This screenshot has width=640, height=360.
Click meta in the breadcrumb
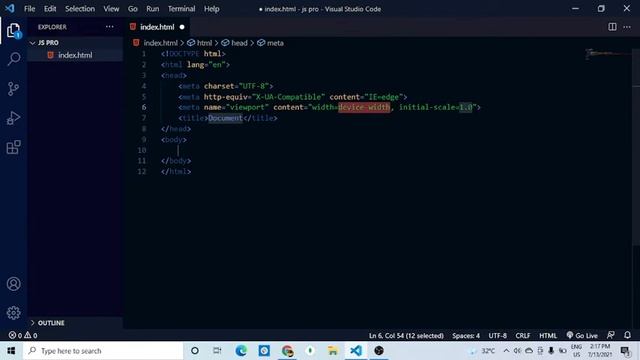(x=275, y=43)
